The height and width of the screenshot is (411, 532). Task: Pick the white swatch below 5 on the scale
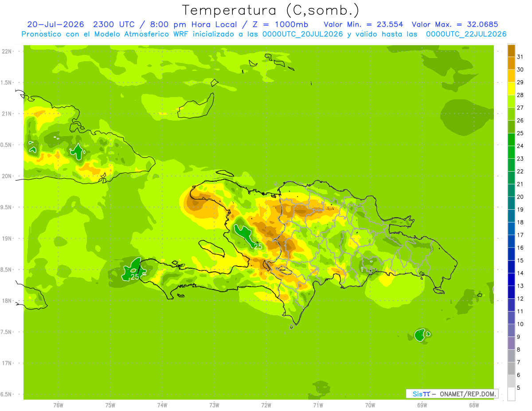coord(511,394)
